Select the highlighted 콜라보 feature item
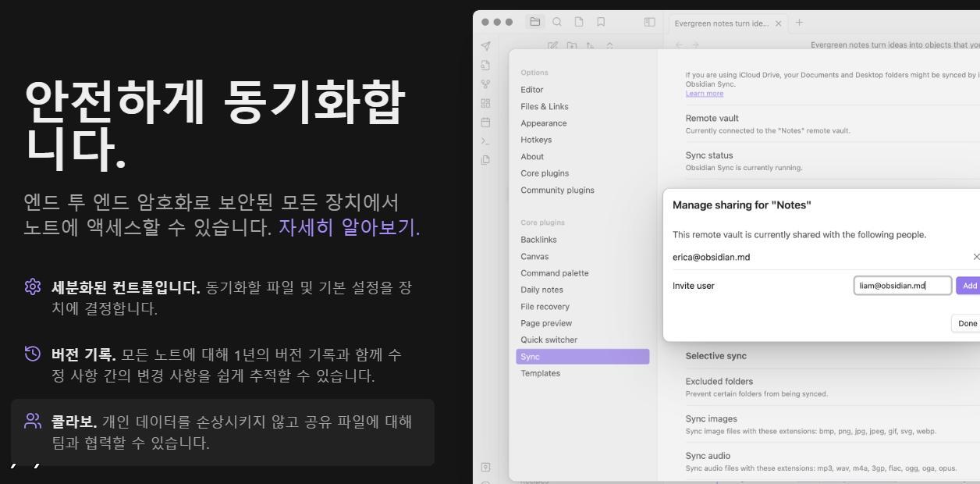The height and width of the screenshot is (484, 980). [x=222, y=432]
